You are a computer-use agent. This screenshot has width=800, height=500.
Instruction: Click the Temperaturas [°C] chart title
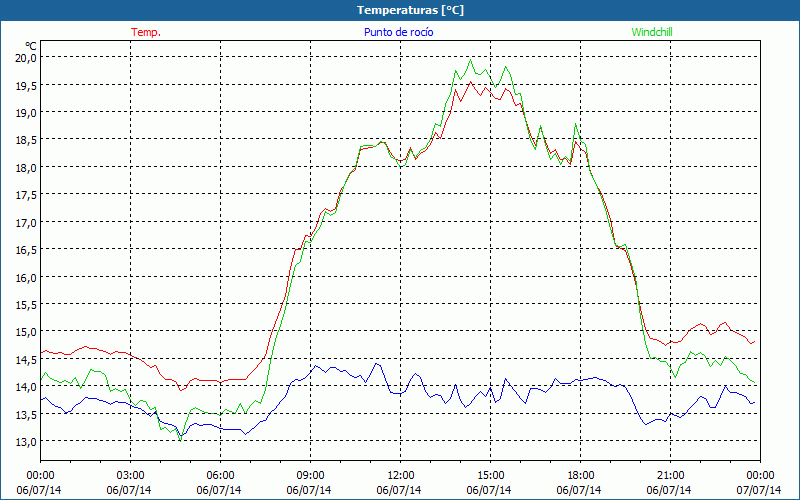[410, 10]
